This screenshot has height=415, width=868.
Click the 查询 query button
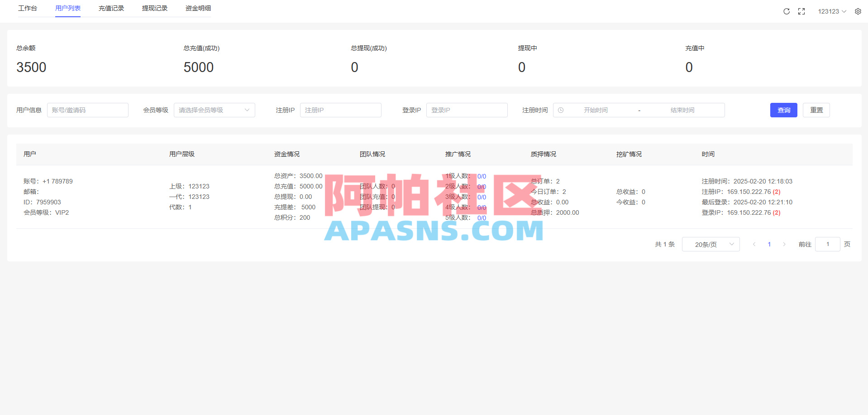pyautogui.click(x=783, y=110)
